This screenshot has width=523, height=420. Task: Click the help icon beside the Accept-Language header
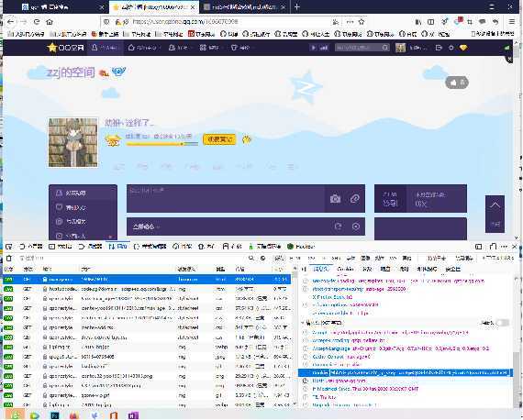tap(305, 348)
